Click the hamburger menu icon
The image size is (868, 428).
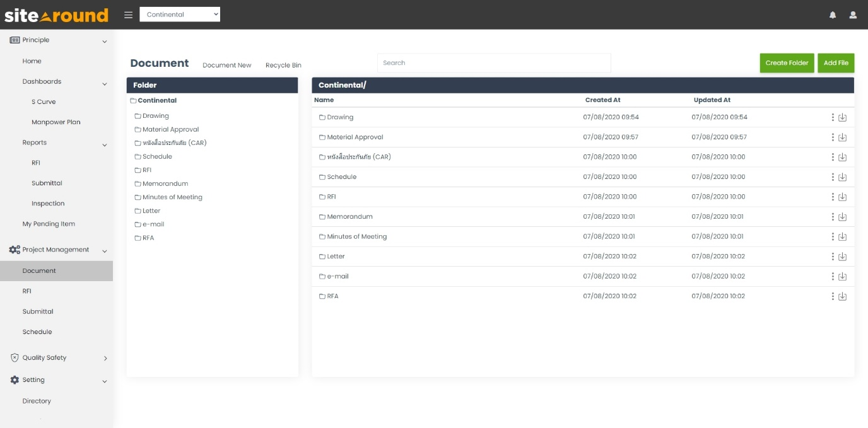tap(128, 14)
